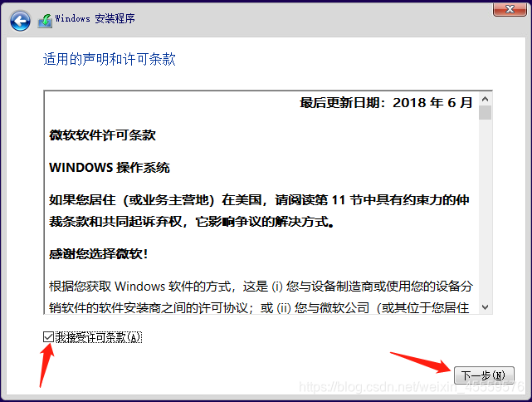Click the WINDOWS 操作系统 line
532x402 pixels.
pyautogui.click(x=110, y=168)
